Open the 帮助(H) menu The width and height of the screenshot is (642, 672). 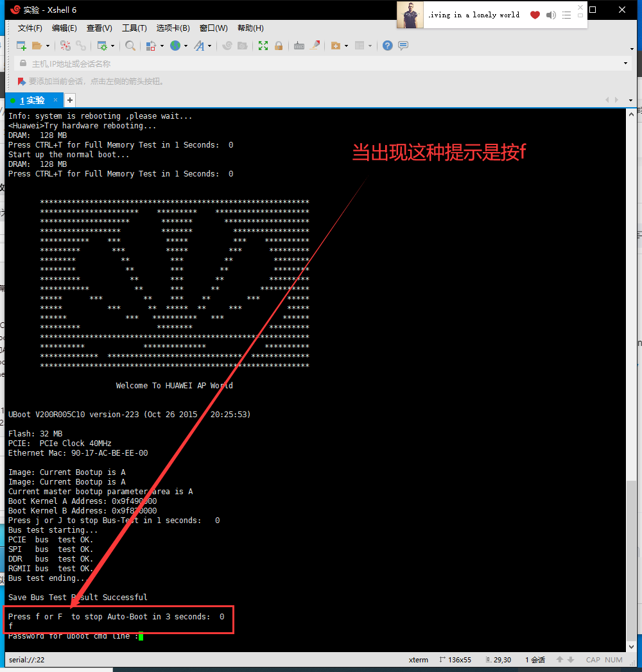(x=251, y=28)
